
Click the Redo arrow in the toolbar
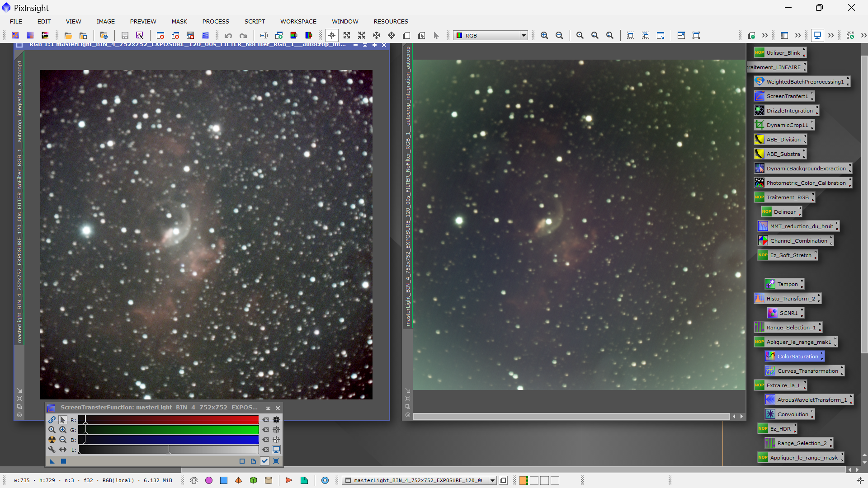click(243, 35)
